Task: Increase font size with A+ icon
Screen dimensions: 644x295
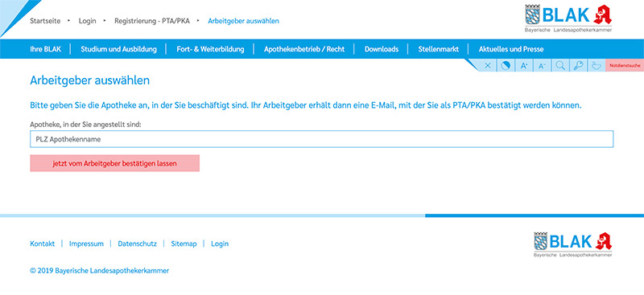Action: 524,65
